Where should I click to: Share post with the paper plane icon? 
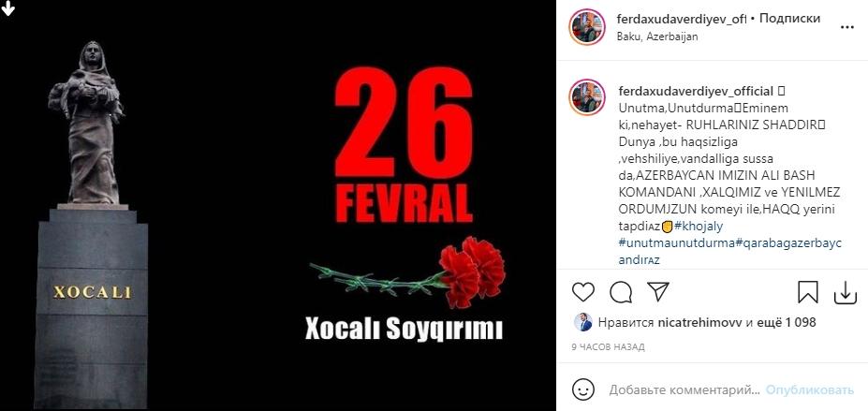pos(658,291)
